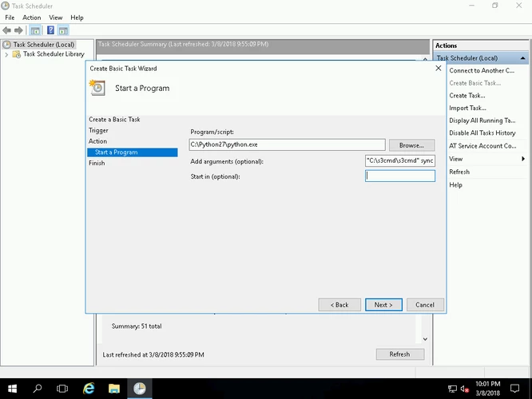
Task: Click the Task Scheduler (Local) clock icon
Action: click(x=6, y=45)
